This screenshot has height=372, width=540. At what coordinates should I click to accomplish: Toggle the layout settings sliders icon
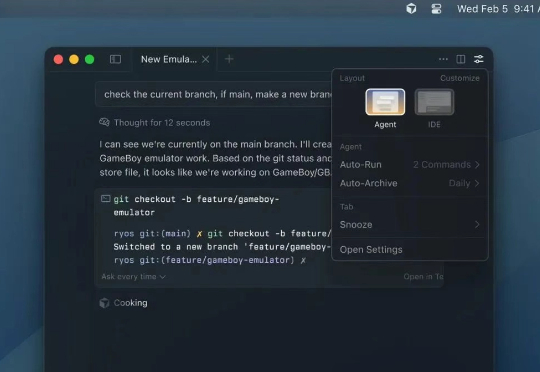pyautogui.click(x=479, y=59)
